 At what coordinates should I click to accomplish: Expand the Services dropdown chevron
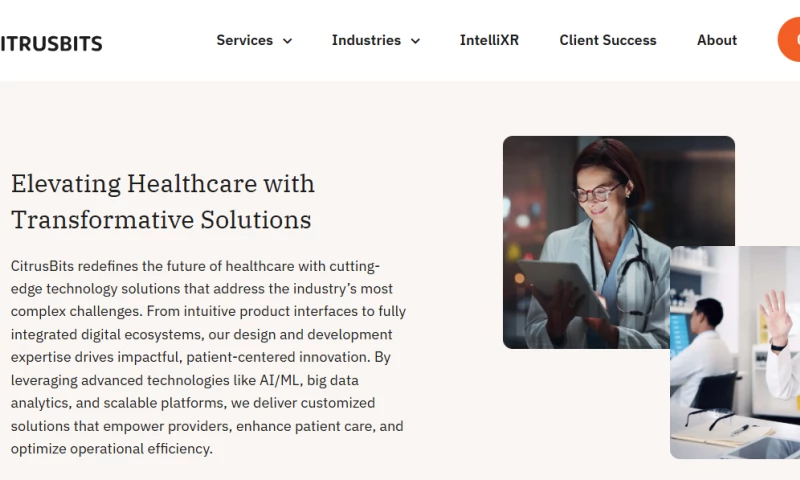[288, 41]
